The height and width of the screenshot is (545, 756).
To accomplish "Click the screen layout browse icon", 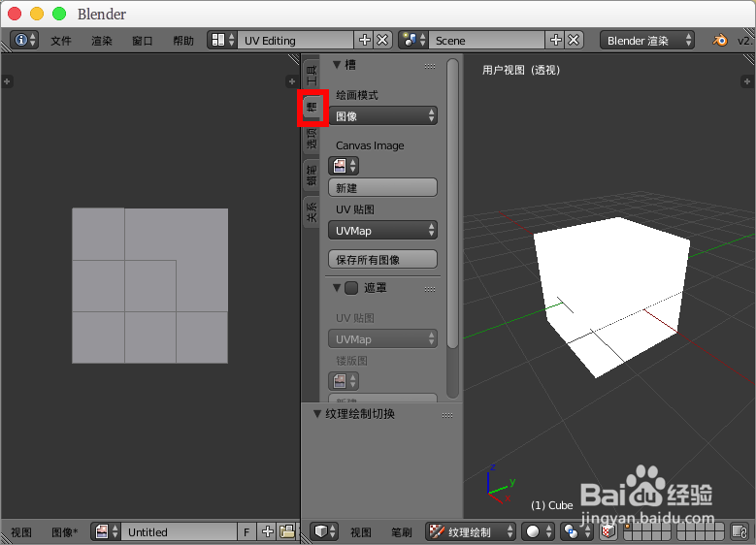I will [x=223, y=40].
